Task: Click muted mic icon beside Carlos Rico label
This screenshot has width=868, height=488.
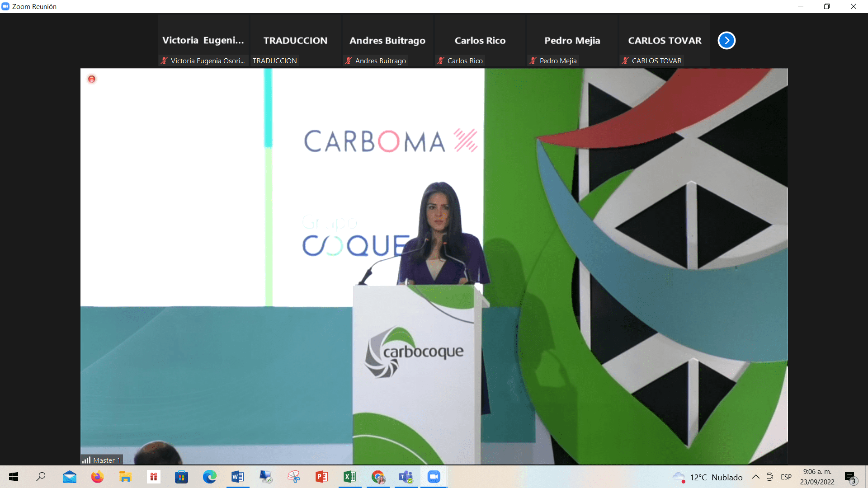Action: 441,61
